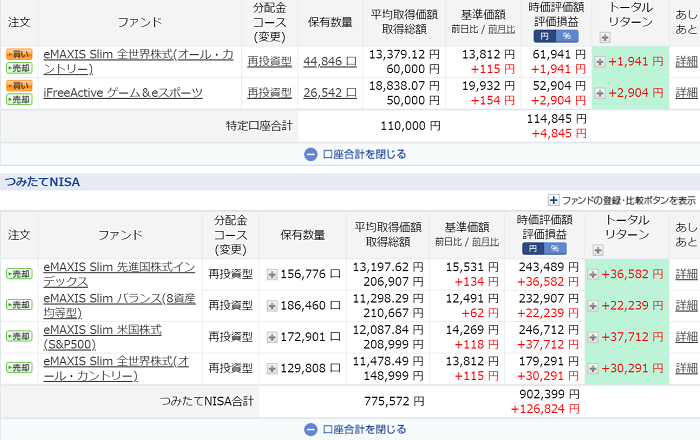Change 再投資型 distribution course for iFreeActive fund
This screenshot has height=440, width=700.
(269, 92)
